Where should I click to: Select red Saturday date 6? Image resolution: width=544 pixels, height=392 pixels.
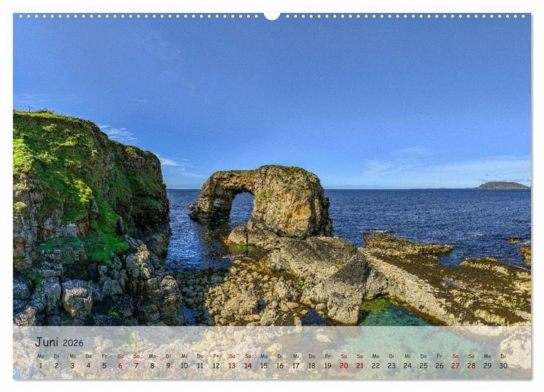(120, 366)
